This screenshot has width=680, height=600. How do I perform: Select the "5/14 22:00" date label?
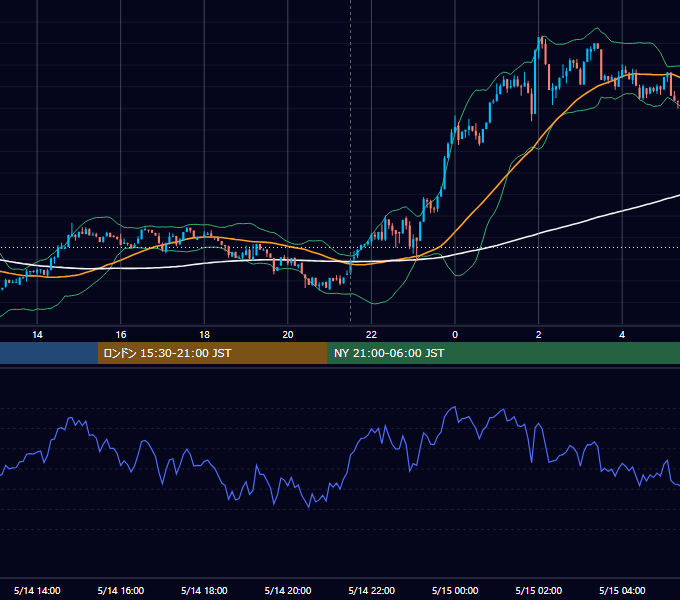[371, 590]
